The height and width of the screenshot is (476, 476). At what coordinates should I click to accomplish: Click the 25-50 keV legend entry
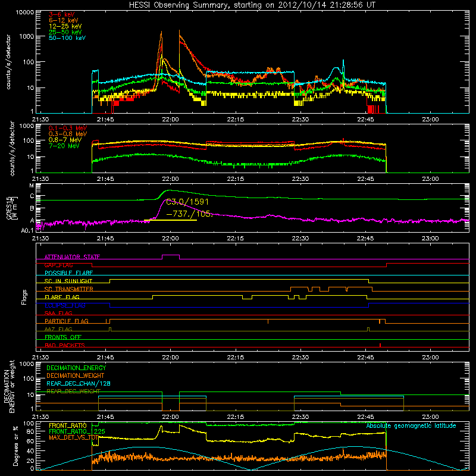[x=65, y=32]
